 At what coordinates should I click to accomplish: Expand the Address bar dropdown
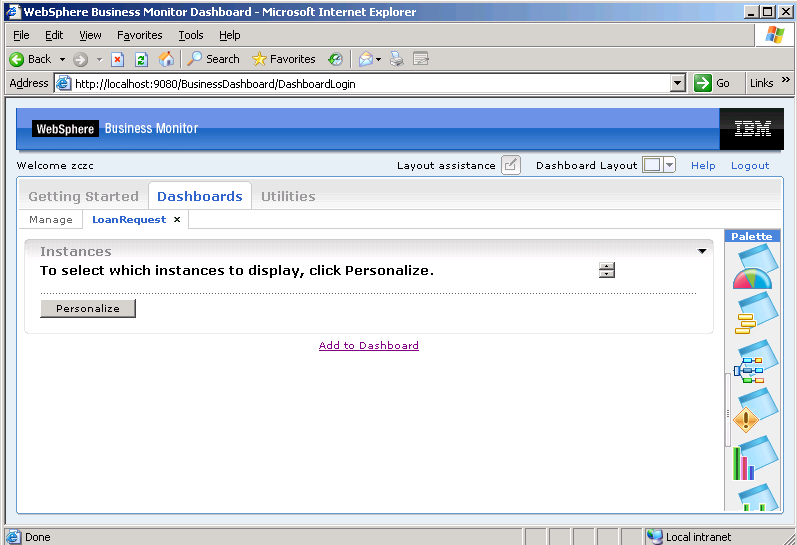(x=678, y=83)
